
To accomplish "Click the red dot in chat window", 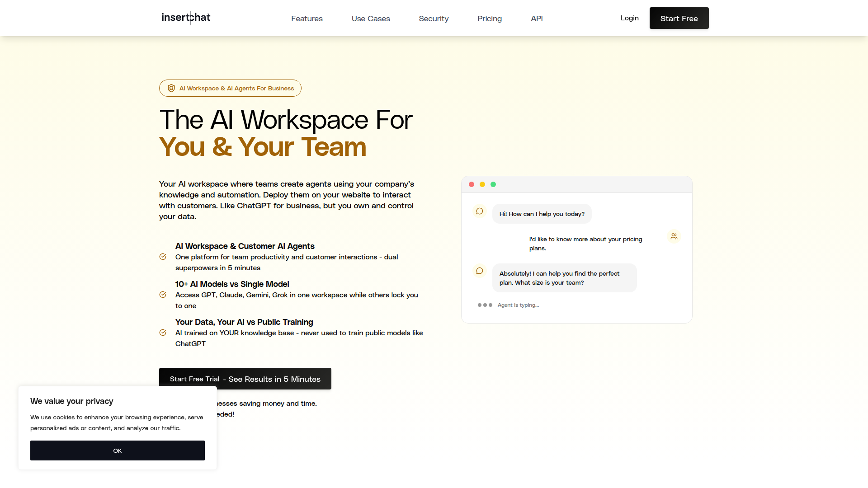I will click(x=472, y=184).
